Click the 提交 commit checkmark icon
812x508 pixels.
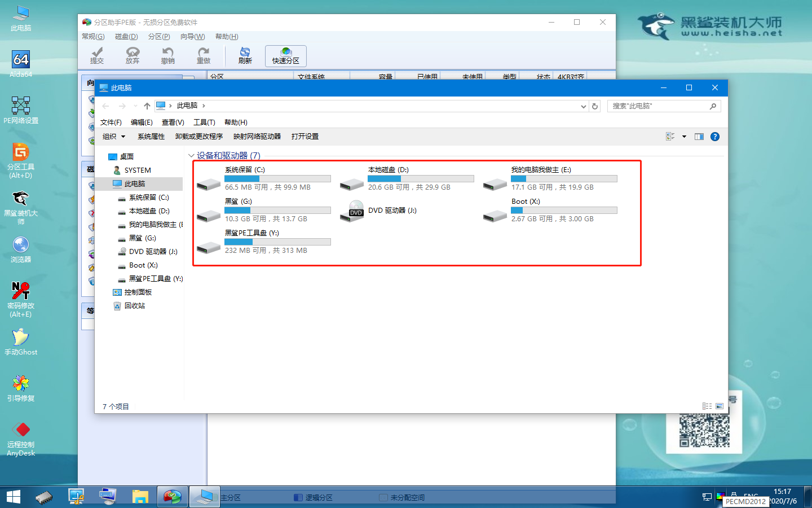tap(97, 55)
